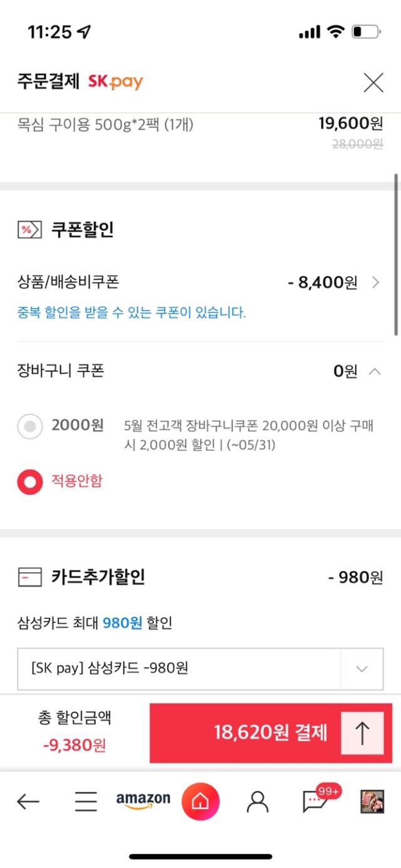Tap the SK pay logo in header
Image resolution: width=401 pixels, height=868 pixels.
115,82
